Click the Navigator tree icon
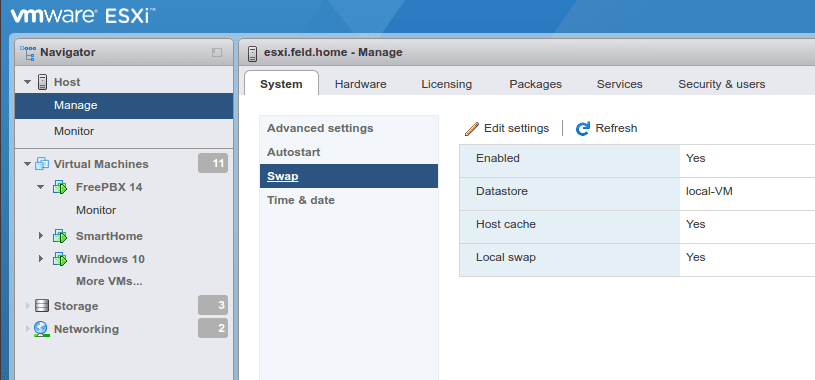The width and height of the screenshot is (815, 380). click(28, 53)
